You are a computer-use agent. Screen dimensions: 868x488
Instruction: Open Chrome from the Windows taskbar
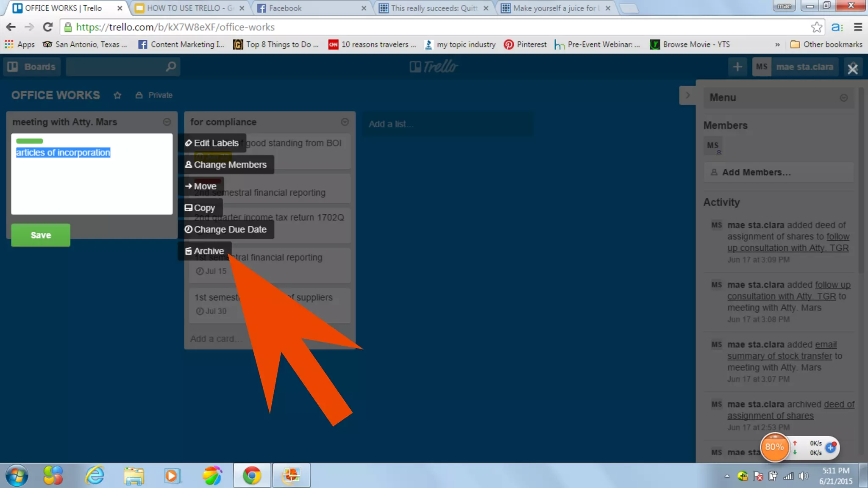[x=252, y=476]
